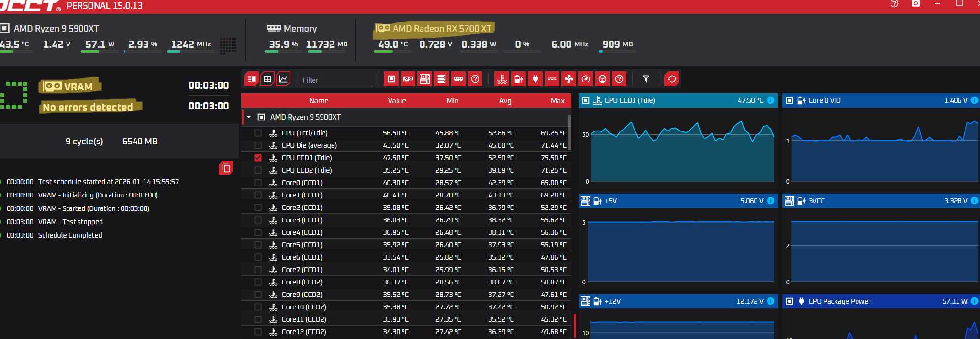The height and width of the screenshot is (339, 980).
Task: Sort table by Max column
Action: coord(558,101)
